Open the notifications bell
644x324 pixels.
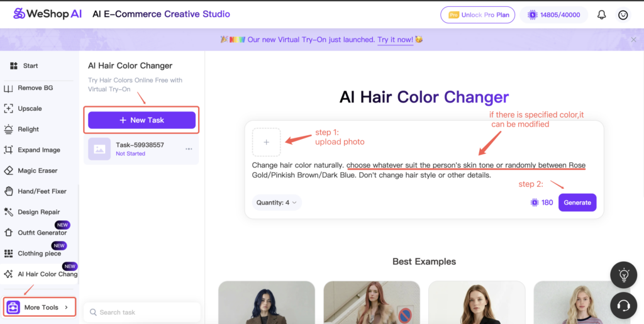point(602,15)
